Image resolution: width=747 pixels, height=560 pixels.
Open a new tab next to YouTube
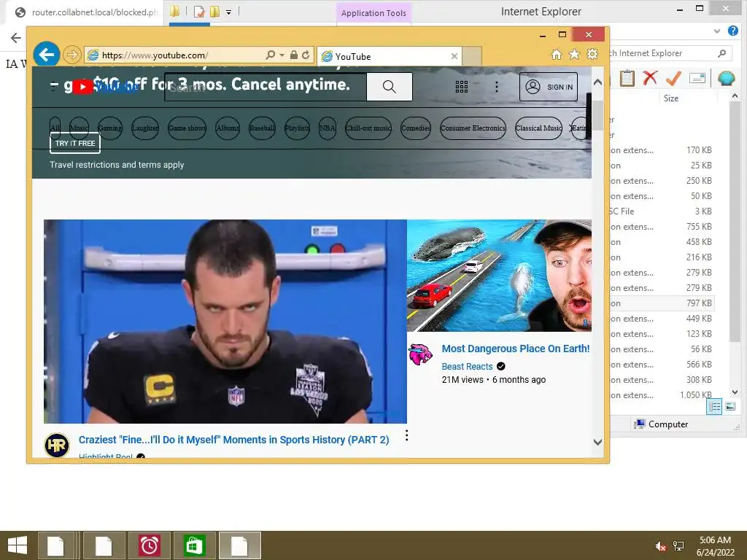pos(472,56)
